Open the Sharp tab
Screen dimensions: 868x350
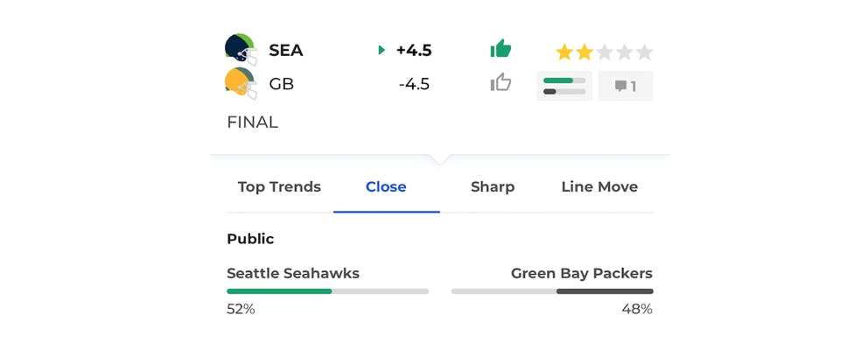click(x=493, y=186)
